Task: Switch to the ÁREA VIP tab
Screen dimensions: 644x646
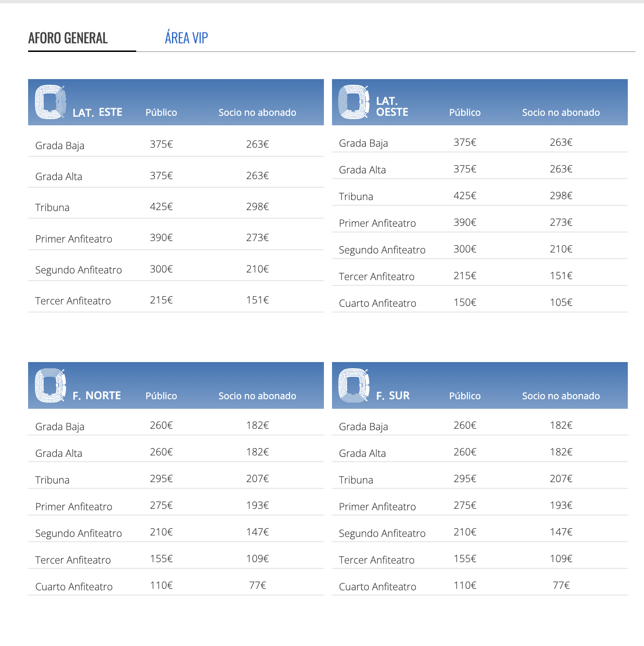Action: [x=186, y=38]
